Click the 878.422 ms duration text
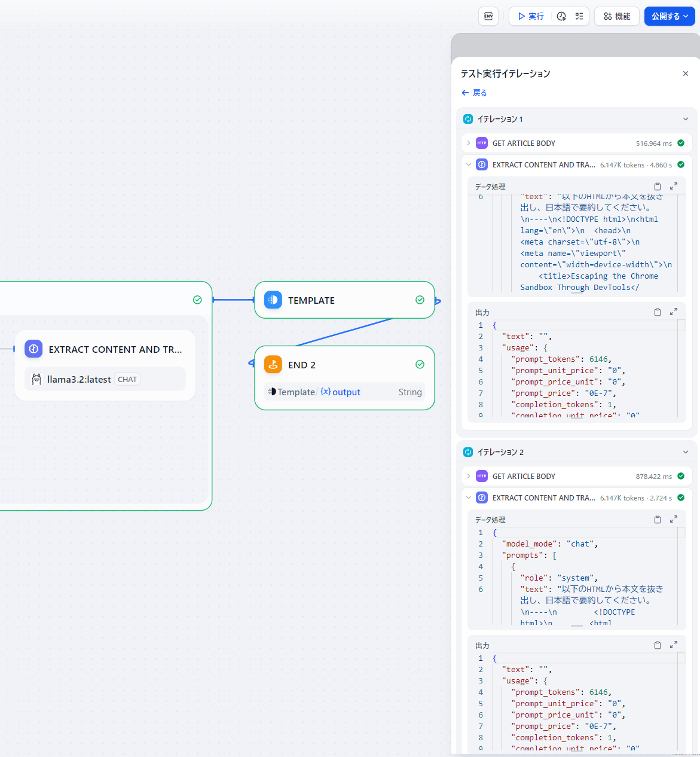This screenshot has height=757, width=700. [x=654, y=477]
